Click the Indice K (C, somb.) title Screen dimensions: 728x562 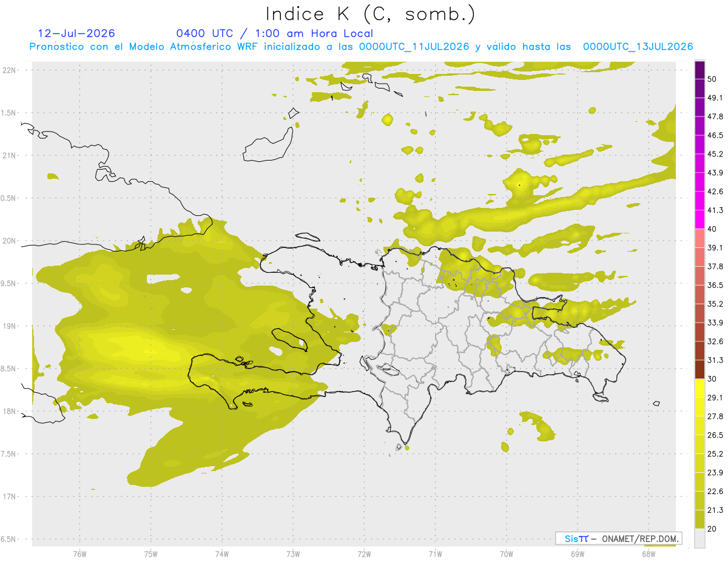[x=371, y=15]
